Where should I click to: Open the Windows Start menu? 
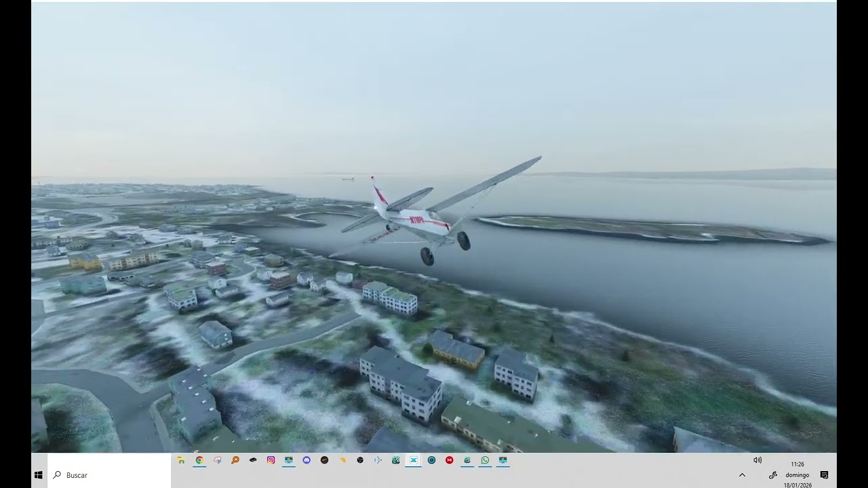point(39,475)
